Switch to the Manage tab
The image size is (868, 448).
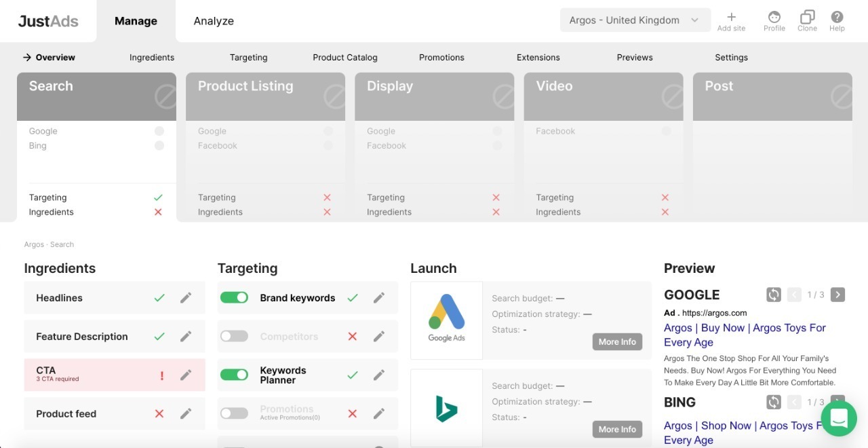[x=136, y=21]
